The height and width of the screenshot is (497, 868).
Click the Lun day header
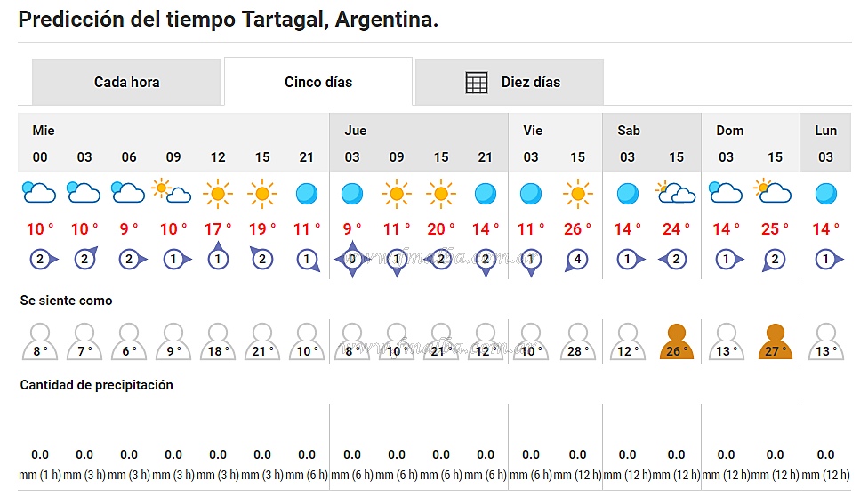(825, 131)
